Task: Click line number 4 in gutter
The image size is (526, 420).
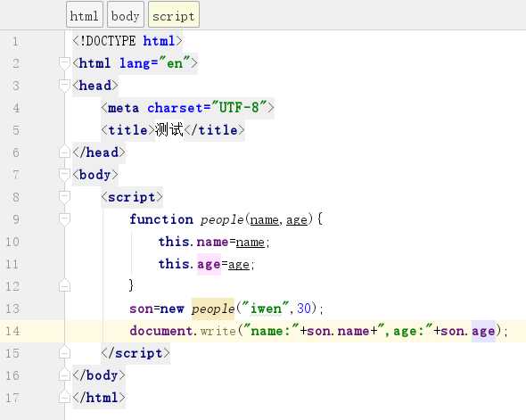Action: [x=16, y=108]
